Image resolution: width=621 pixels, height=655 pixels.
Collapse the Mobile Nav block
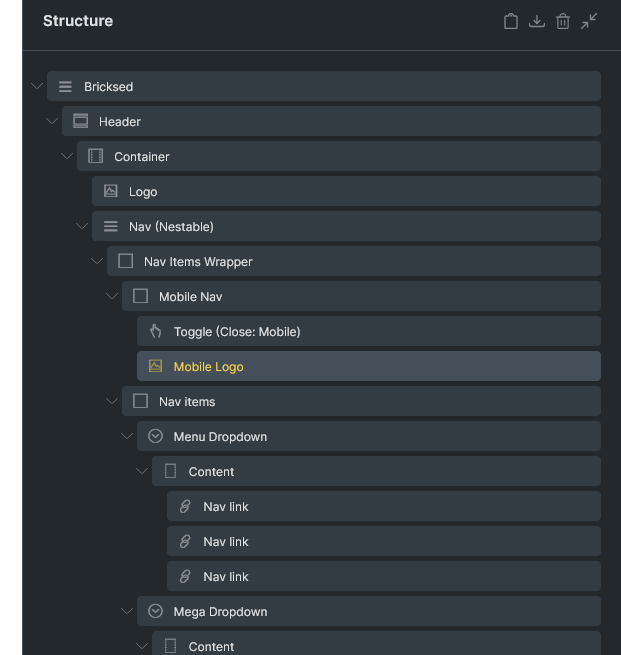point(112,296)
